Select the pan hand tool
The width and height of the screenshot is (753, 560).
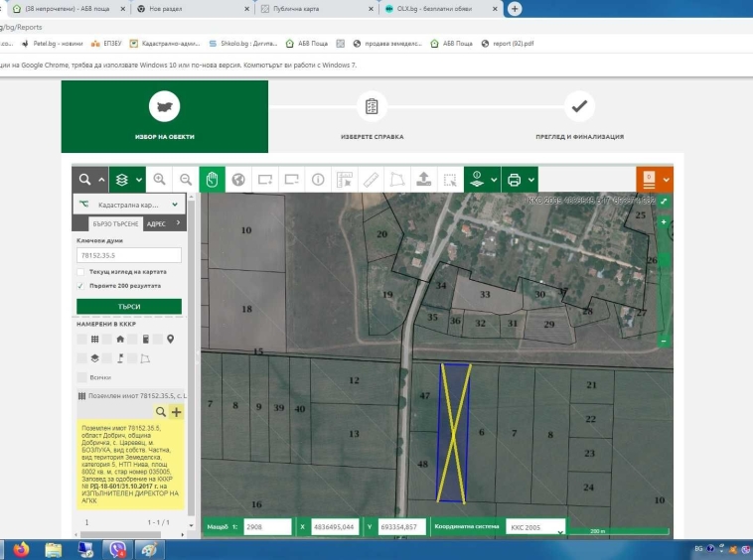tap(212, 180)
